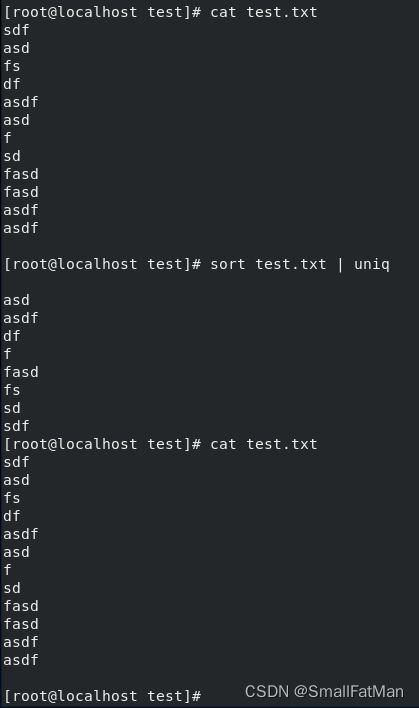Place cursor at the final empty shell prompt
This screenshot has height=708, width=419.
[102, 696]
